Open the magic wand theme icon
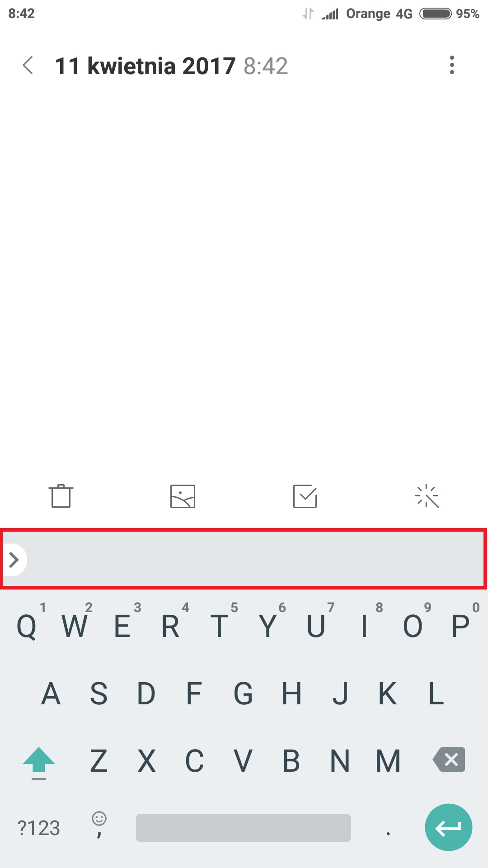 pyautogui.click(x=427, y=496)
